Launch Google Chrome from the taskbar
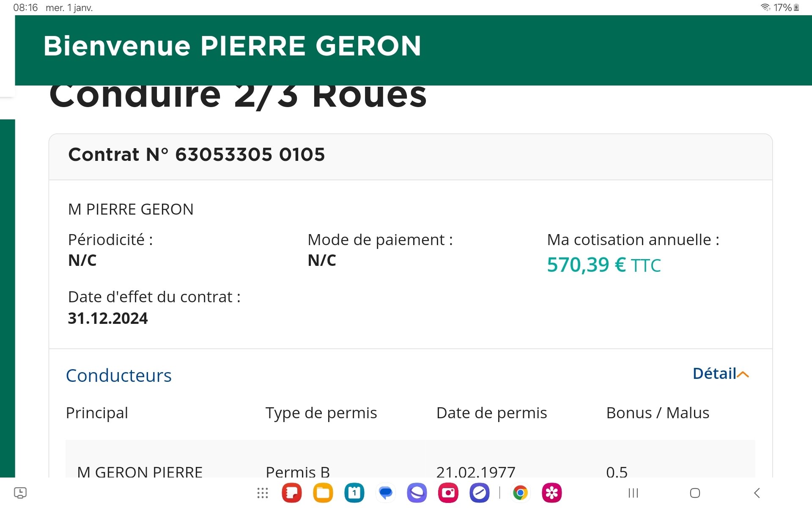 pos(521,493)
